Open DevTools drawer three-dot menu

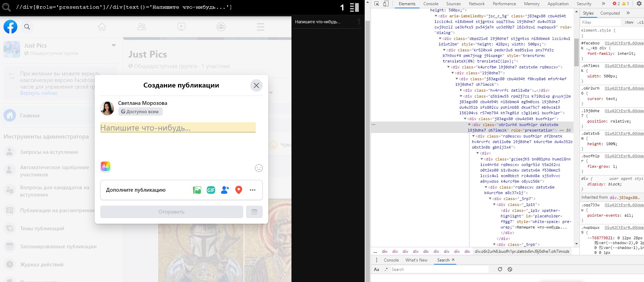376,260
